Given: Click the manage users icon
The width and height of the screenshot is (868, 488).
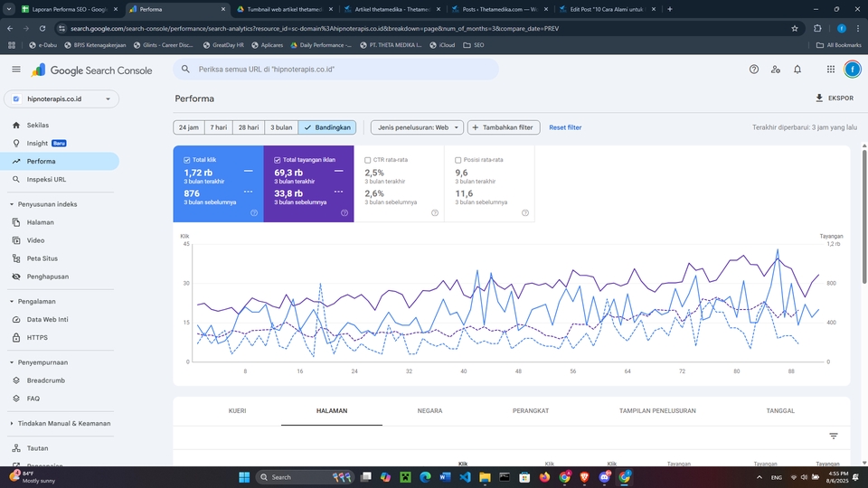Looking at the screenshot, I should 776,70.
